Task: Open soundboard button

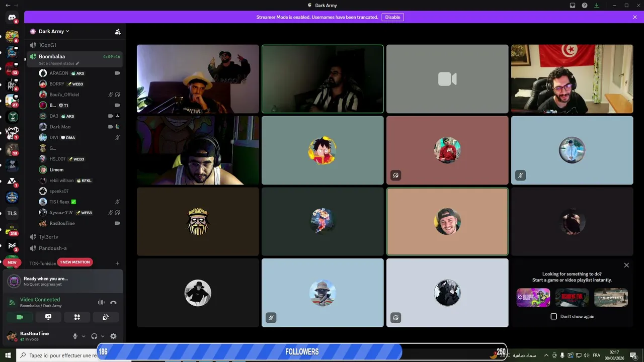Action: click(106, 317)
